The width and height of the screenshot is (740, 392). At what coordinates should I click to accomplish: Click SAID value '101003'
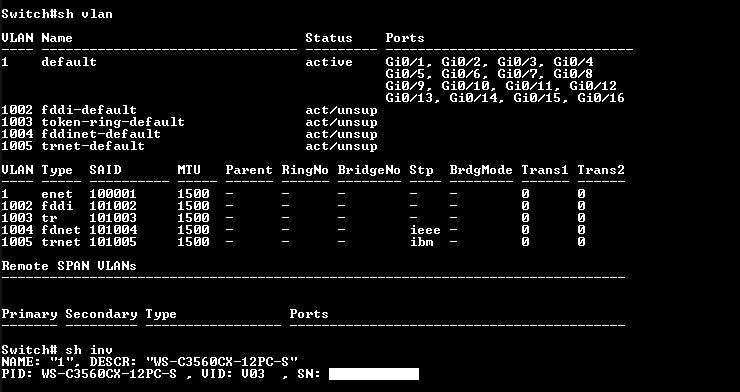tap(113, 218)
